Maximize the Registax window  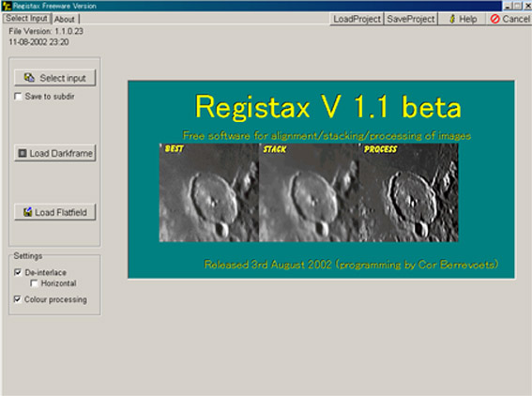click(517, 6)
